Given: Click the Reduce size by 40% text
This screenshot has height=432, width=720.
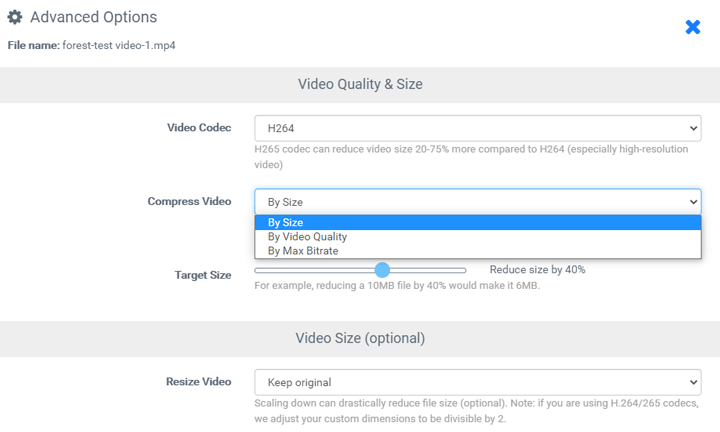Looking at the screenshot, I should [x=537, y=270].
